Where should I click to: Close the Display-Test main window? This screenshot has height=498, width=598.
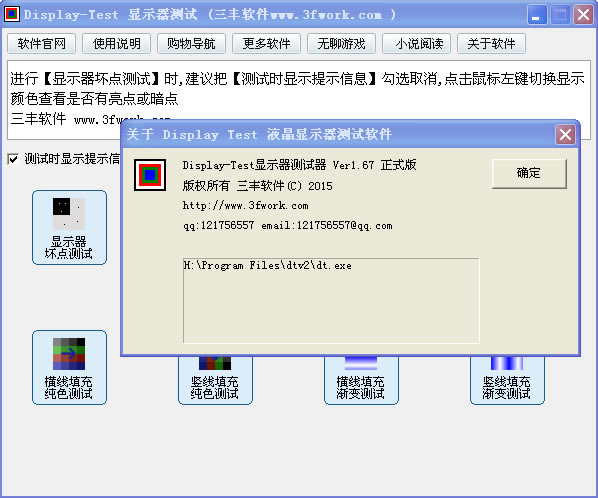[584, 15]
